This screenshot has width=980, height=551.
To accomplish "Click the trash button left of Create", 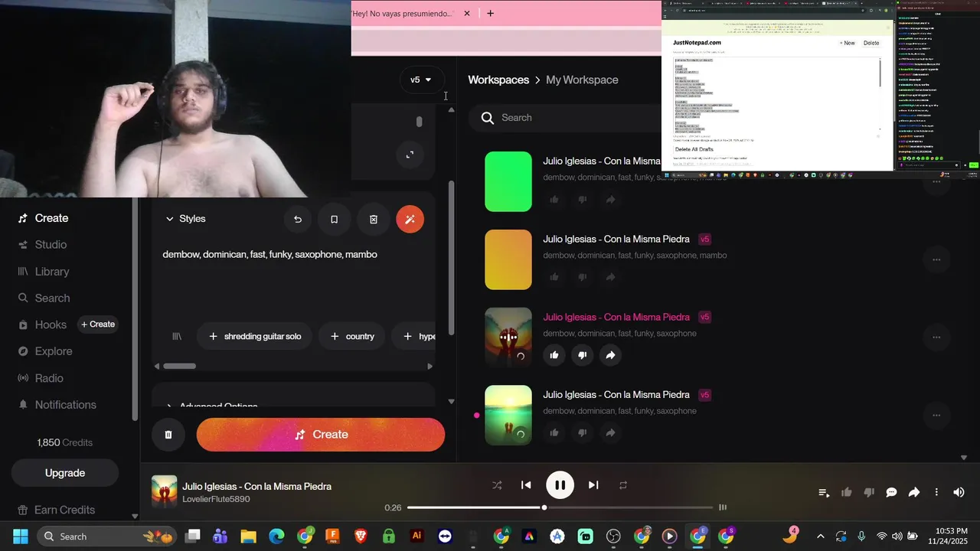I will 168,435.
